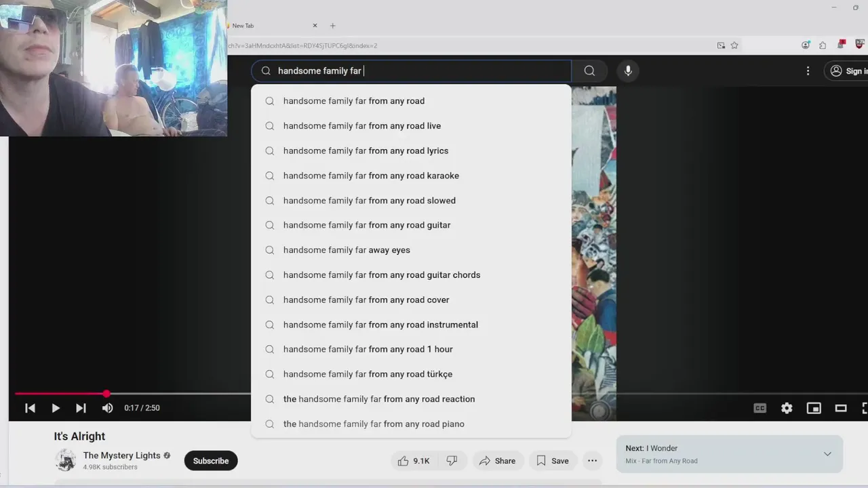The height and width of the screenshot is (488, 868).
Task: Choose the "far from any road lyrics" suggestion
Action: [x=411, y=150]
